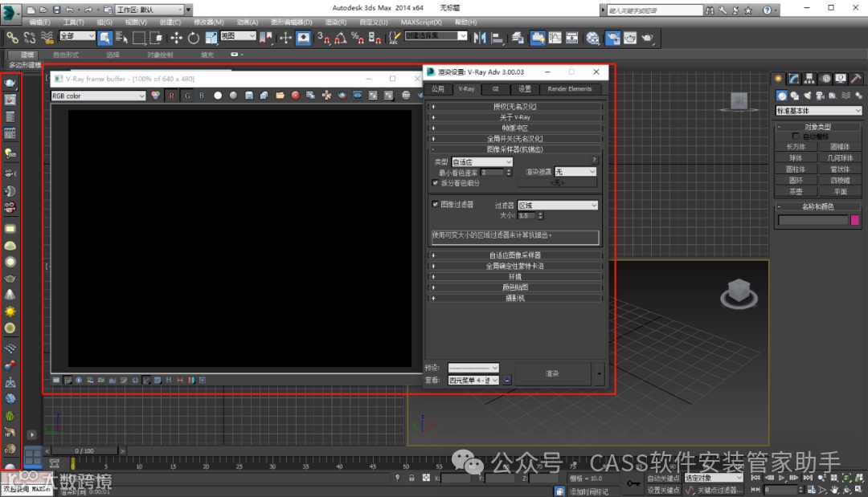Click the 茶壶 teapot primitive button
This screenshot has width=868, height=497.
tap(796, 192)
